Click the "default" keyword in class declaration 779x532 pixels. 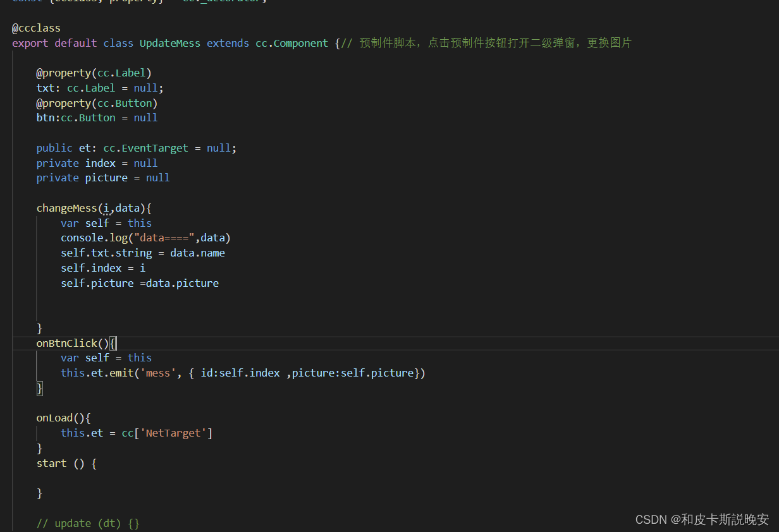click(76, 43)
